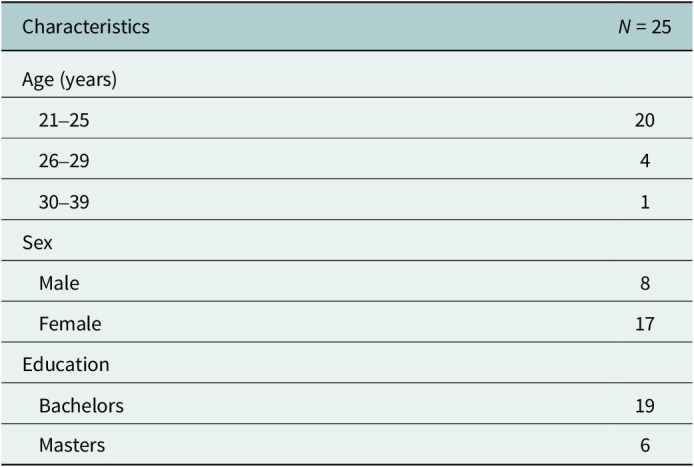Select the Age (years) section label
This screenshot has height=467, width=694.
(x=70, y=80)
